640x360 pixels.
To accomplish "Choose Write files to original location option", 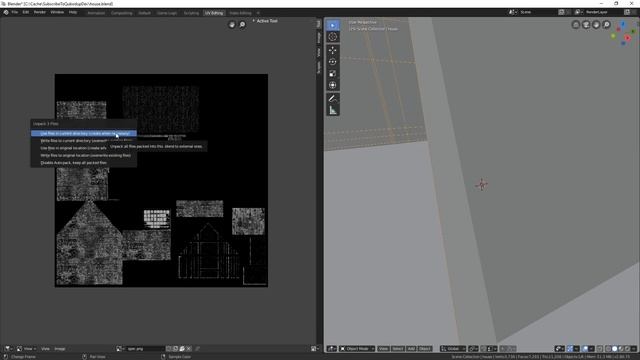I will click(84, 156).
